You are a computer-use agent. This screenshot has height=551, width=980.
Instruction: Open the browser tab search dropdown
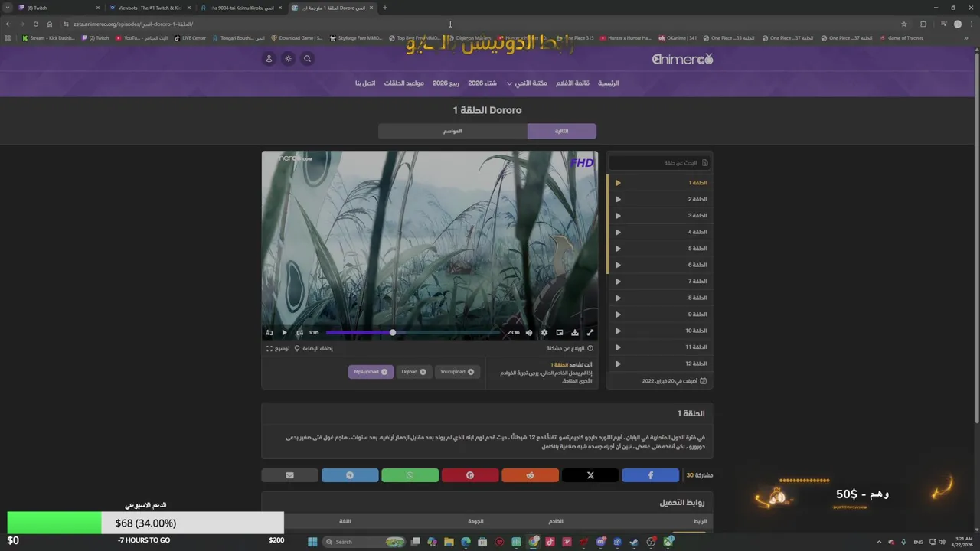7,8
